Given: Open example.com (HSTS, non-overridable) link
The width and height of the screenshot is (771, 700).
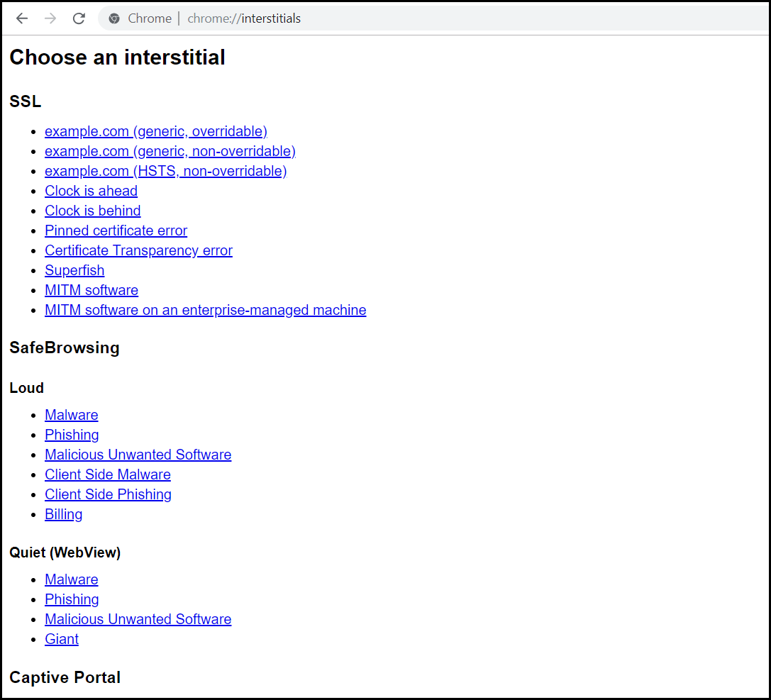Looking at the screenshot, I should click(165, 171).
